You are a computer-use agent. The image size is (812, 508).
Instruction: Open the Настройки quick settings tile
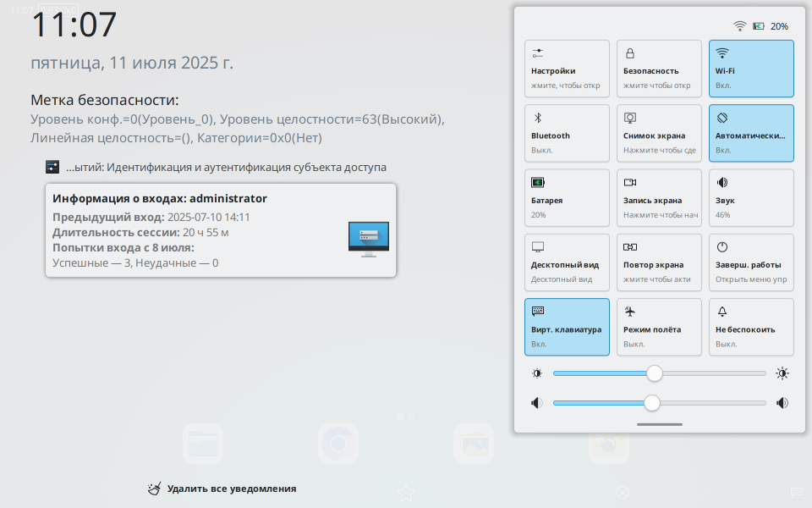coord(567,69)
